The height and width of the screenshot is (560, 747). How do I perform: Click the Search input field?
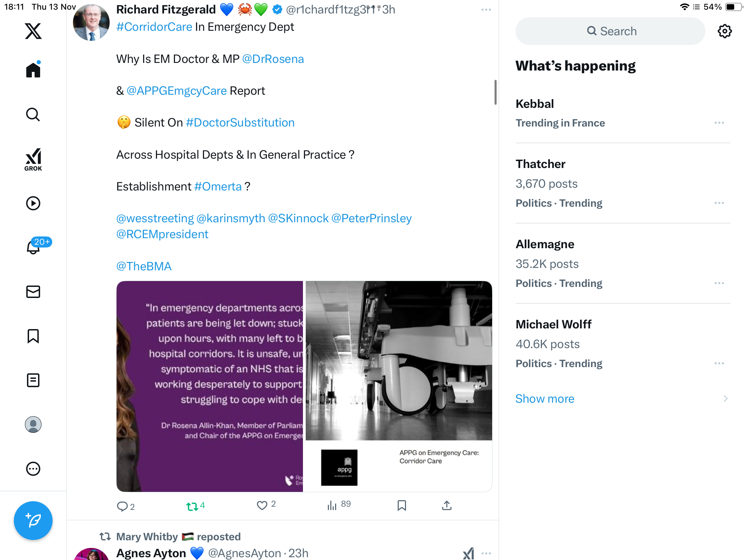pyautogui.click(x=610, y=31)
